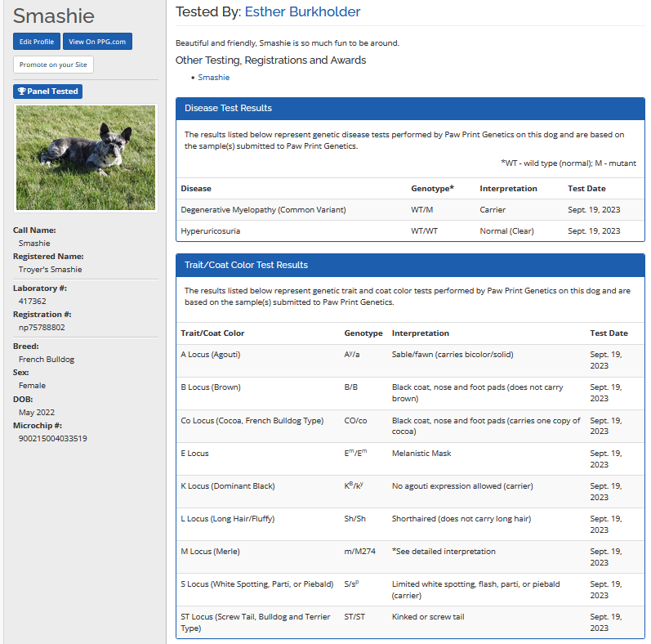This screenshot has width=651, height=644.
Task: Open View On PPG.com button
Action: pyautogui.click(x=97, y=42)
